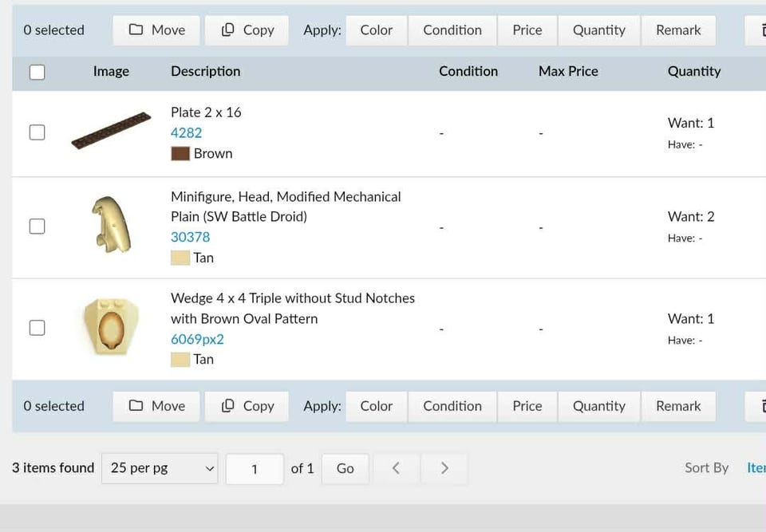Viewport: 766px width, 532px height.
Task: Click the Brown color swatch
Action: tap(180, 153)
